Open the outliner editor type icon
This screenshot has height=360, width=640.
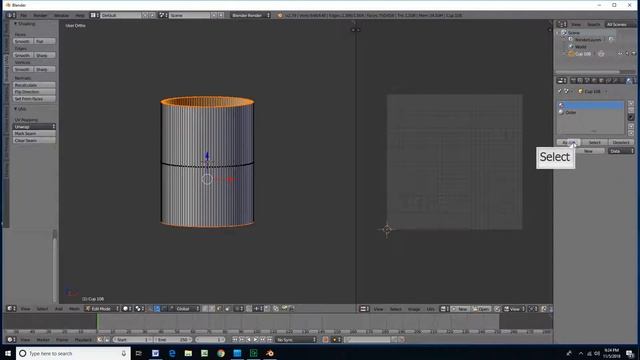(561, 24)
